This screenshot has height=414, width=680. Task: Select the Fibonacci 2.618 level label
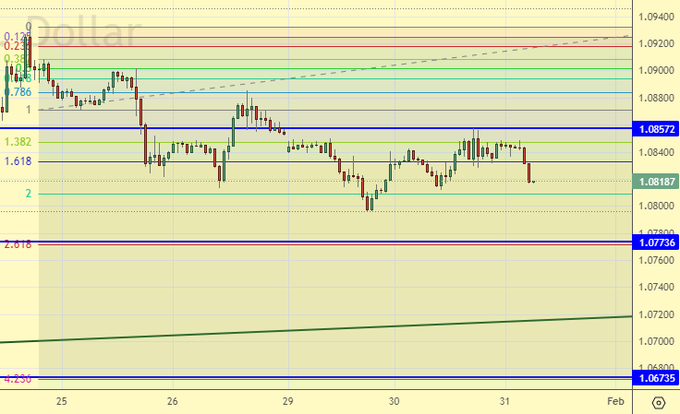pos(17,244)
